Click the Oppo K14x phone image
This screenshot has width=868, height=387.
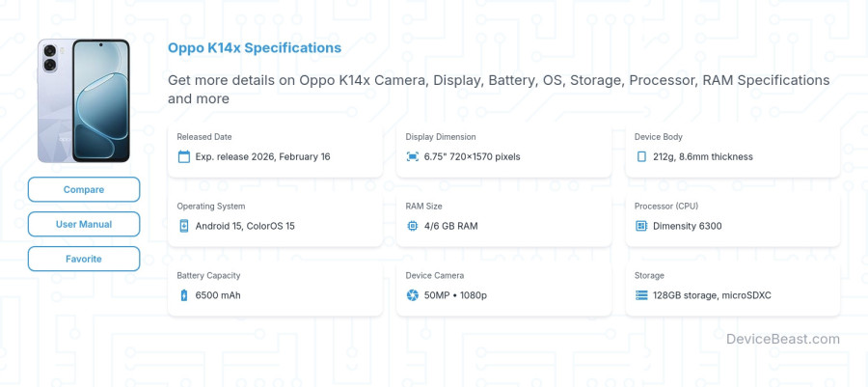(x=84, y=100)
